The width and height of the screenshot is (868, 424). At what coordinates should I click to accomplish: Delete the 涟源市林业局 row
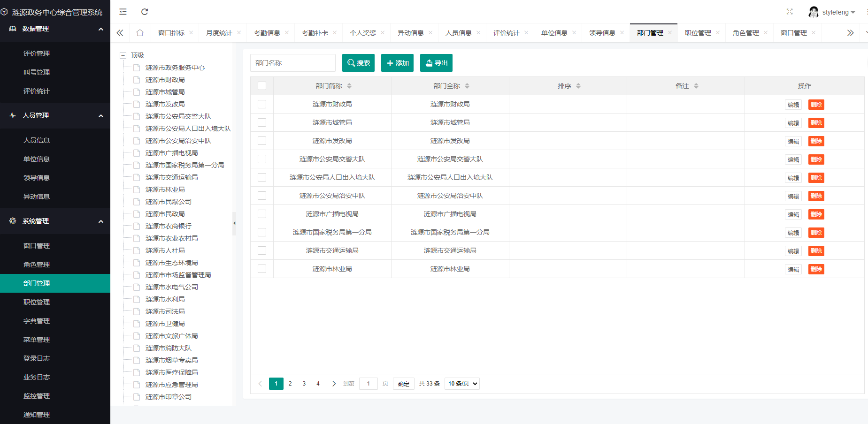point(816,269)
